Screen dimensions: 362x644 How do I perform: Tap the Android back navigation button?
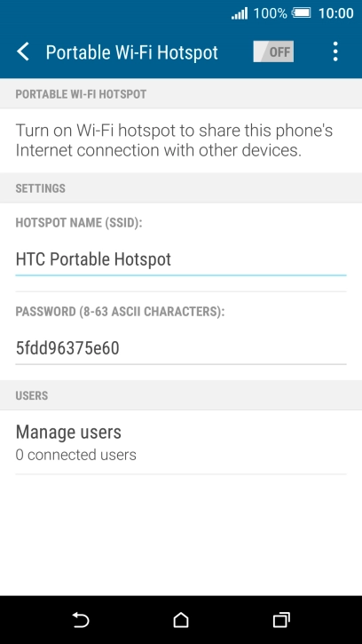click(x=81, y=620)
